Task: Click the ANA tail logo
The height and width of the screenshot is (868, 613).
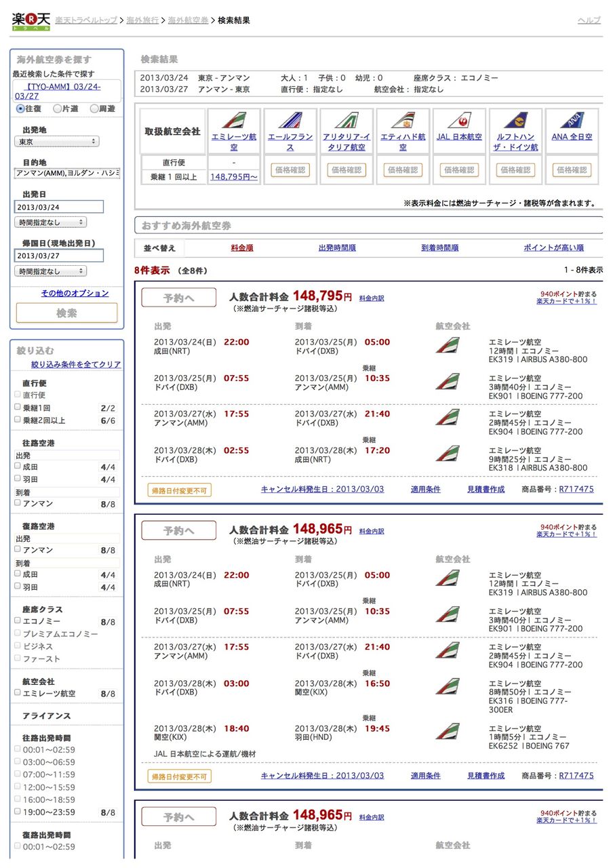Action: 572,121
